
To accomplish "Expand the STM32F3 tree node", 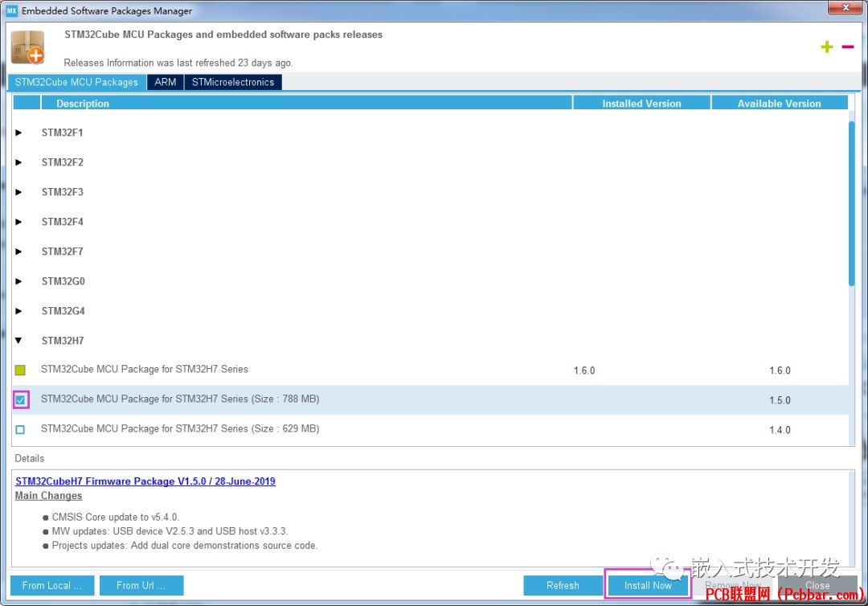I will 18,192.
